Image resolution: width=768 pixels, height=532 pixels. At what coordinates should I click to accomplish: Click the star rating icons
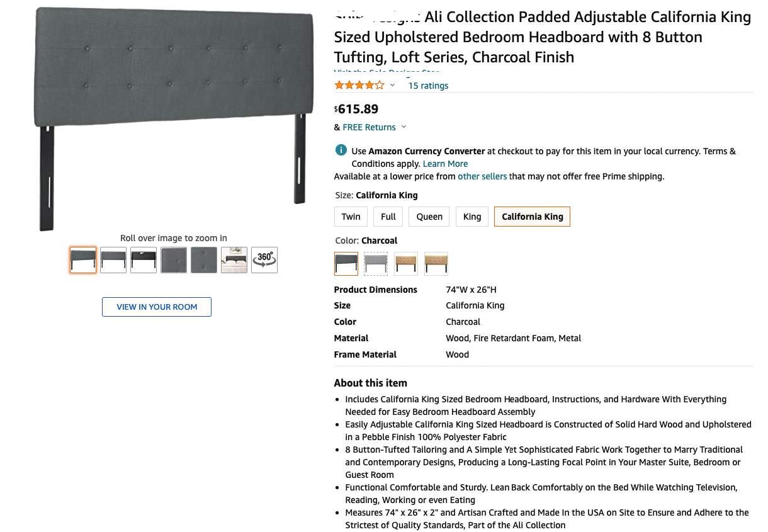pos(359,86)
